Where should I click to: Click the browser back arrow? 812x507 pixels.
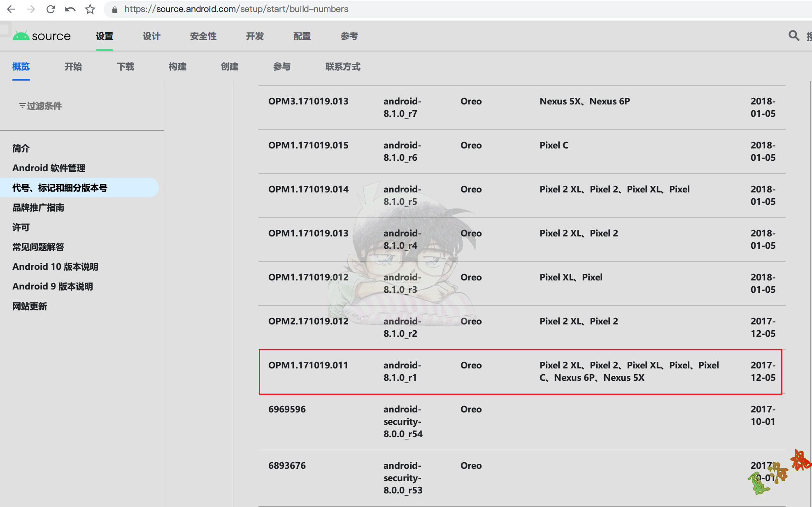(x=11, y=9)
